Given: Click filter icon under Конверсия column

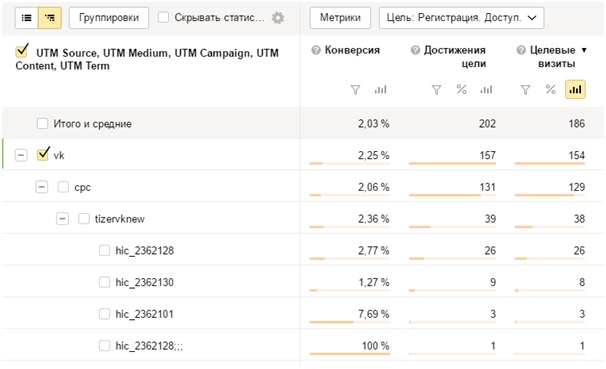Looking at the screenshot, I should [355, 90].
